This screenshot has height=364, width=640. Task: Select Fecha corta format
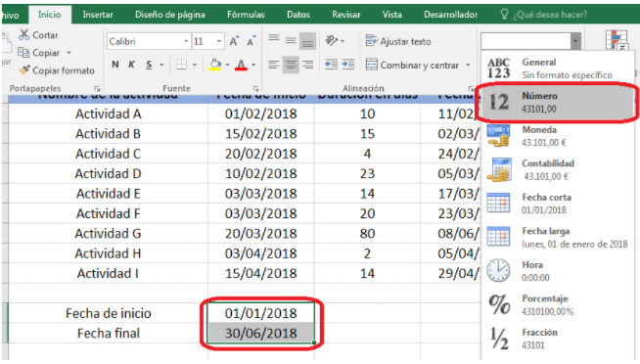tap(558, 204)
